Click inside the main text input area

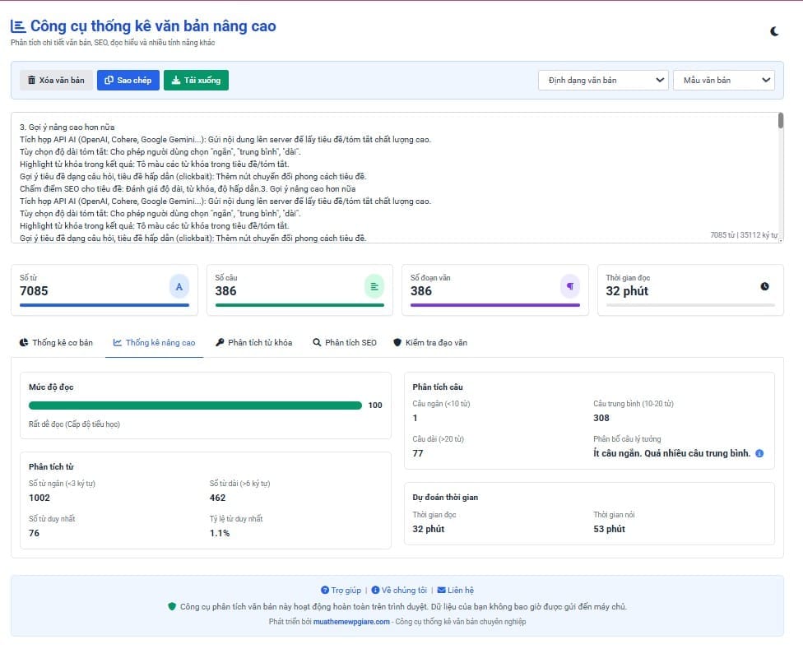pyautogui.click(x=395, y=177)
